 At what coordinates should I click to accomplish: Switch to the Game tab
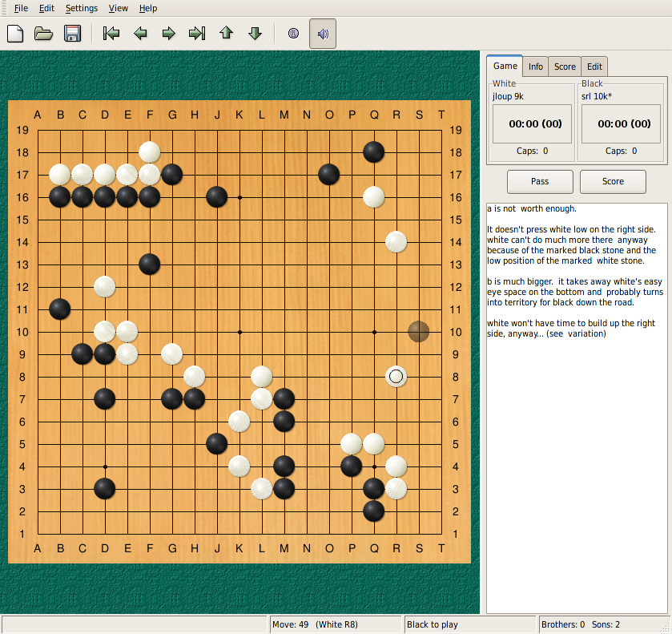(x=505, y=66)
